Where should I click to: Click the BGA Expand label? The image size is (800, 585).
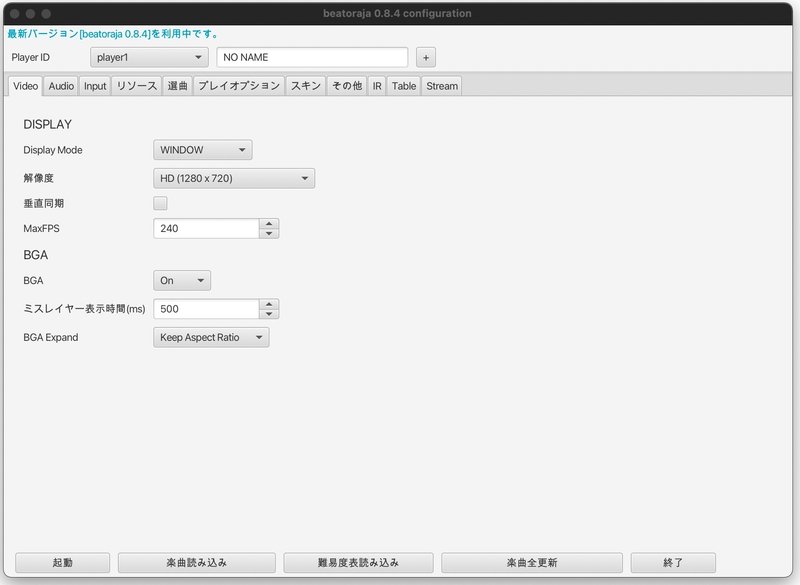51,337
